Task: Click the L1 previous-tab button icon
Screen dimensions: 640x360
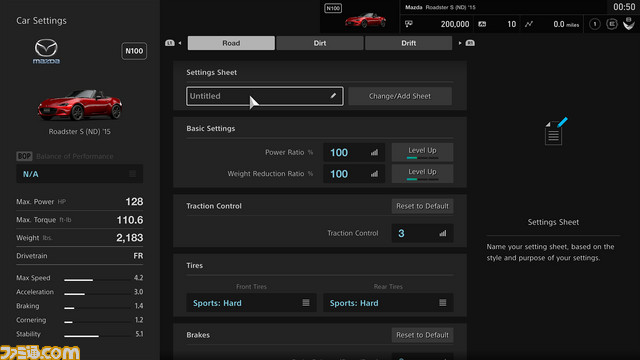Action: (169, 43)
